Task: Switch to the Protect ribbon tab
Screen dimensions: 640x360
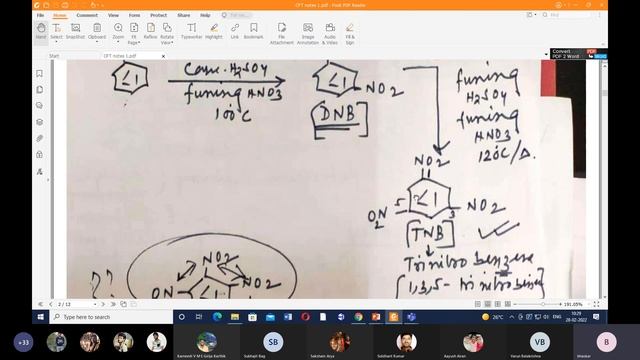Action: (158, 15)
